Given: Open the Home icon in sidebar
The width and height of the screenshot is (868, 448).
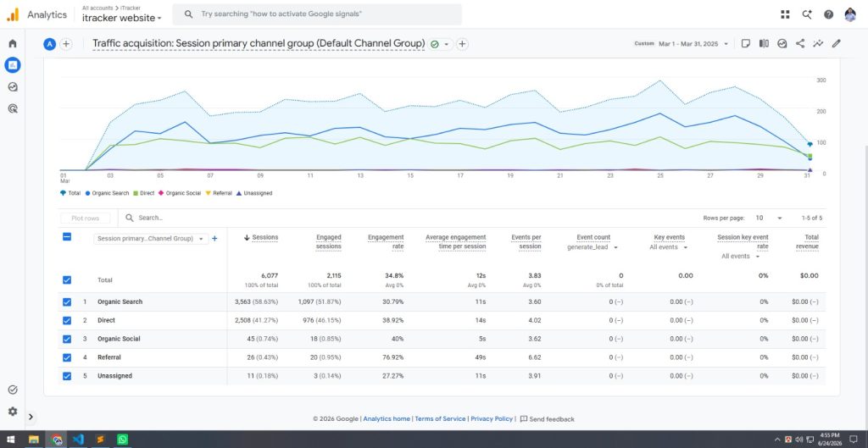Looking at the screenshot, I should (x=13, y=44).
